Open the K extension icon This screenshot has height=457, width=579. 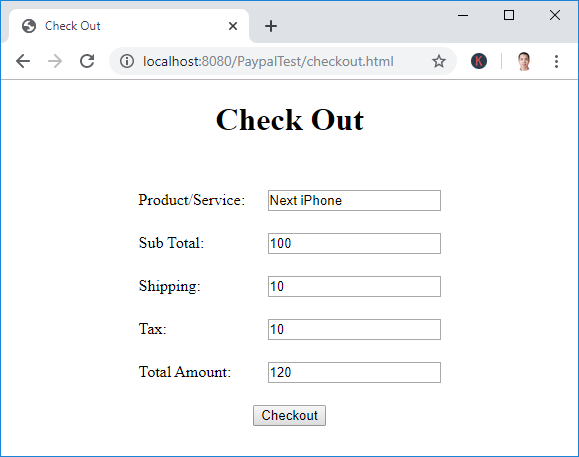pos(479,61)
